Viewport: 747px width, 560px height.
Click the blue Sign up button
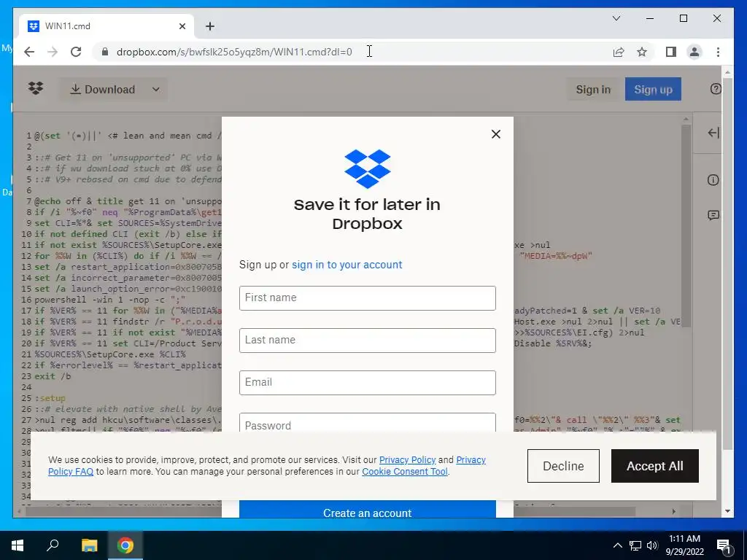(653, 89)
